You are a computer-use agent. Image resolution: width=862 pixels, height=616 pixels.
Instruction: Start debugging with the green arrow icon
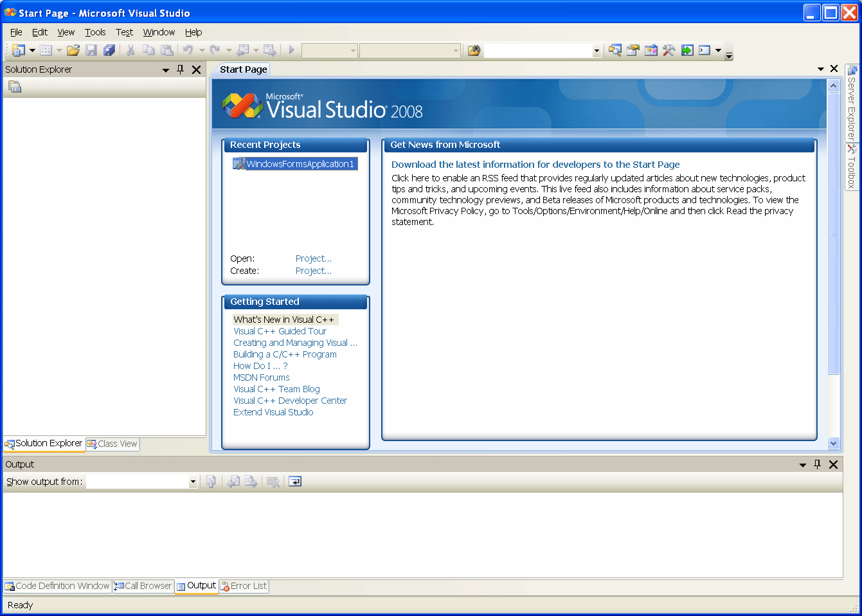click(687, 50)
